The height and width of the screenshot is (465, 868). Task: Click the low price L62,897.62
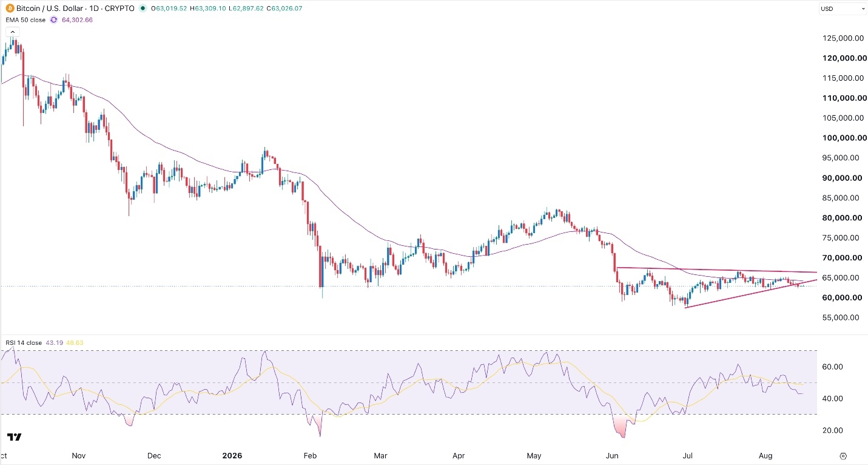245,8
